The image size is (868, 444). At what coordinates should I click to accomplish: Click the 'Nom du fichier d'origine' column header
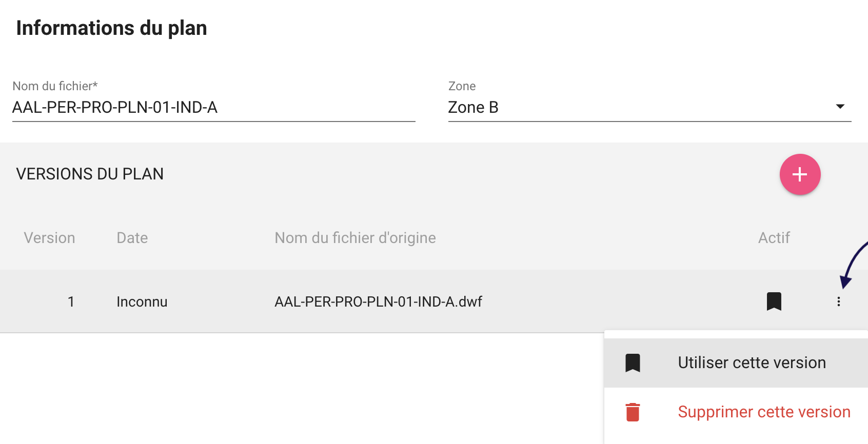point(355,238)
